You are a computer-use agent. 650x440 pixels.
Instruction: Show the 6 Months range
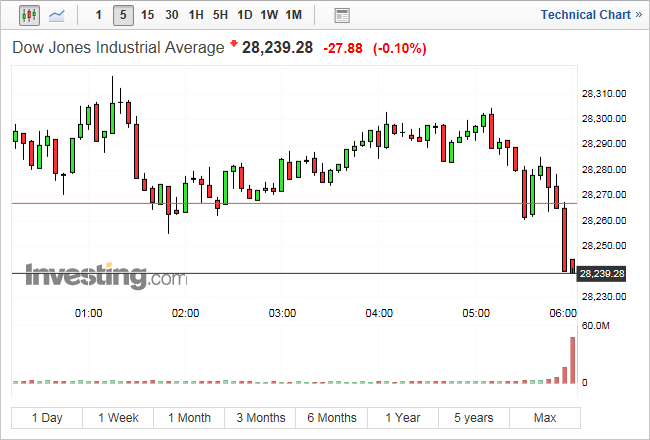(x=332, y=418)
